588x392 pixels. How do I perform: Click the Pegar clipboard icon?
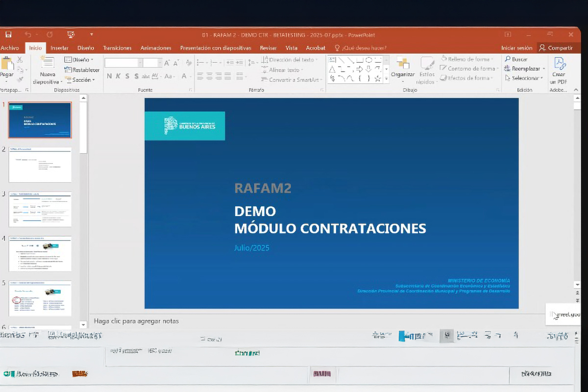7,67
